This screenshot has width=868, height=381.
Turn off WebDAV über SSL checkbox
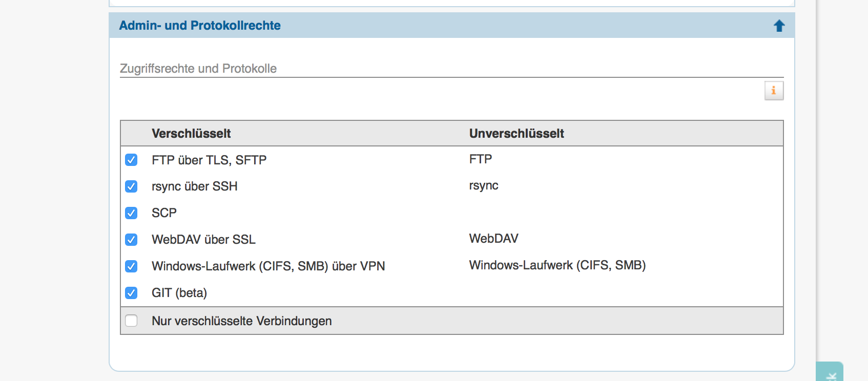point(131,240)
